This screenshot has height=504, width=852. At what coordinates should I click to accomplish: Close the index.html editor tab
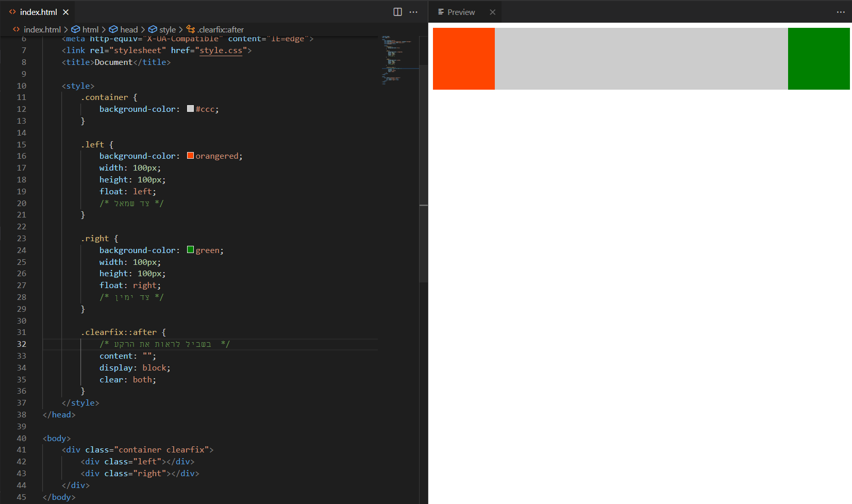(66, 12)
